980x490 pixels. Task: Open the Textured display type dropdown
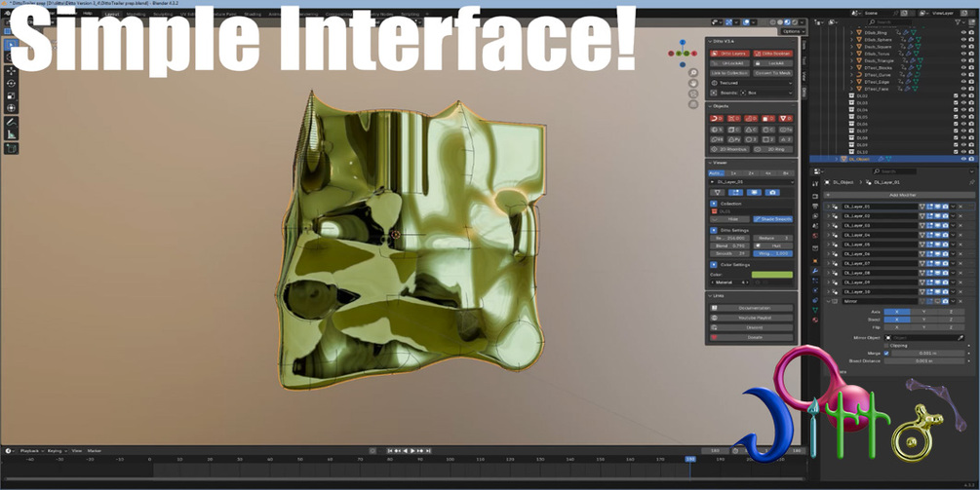[x=752, y=83]
